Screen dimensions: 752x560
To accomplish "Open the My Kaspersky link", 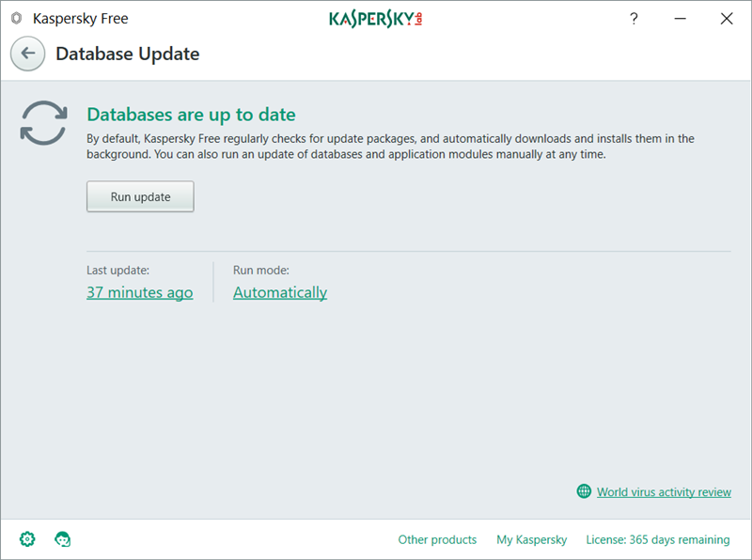I will [531, 539].
